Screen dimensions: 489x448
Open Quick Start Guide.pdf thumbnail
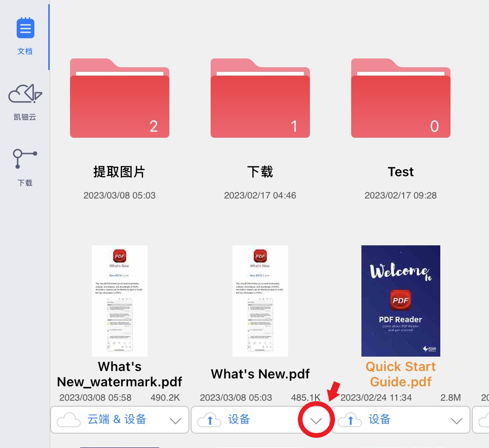click(x=401, y=301)
